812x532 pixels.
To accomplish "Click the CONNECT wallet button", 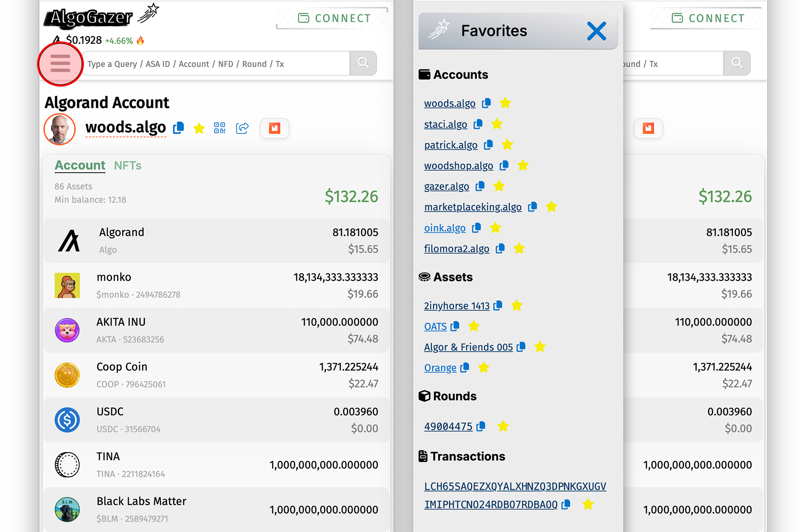I will click(332, 18).
